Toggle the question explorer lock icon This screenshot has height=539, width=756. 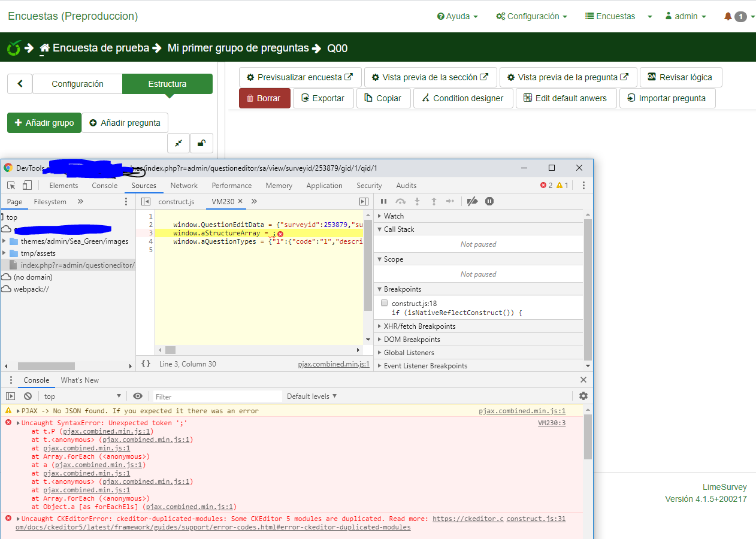click(x=202, y=143)
